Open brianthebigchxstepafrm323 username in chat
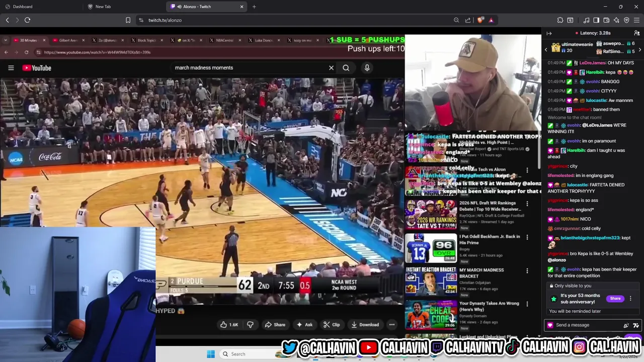644x362 pixels. coord(590,238)
